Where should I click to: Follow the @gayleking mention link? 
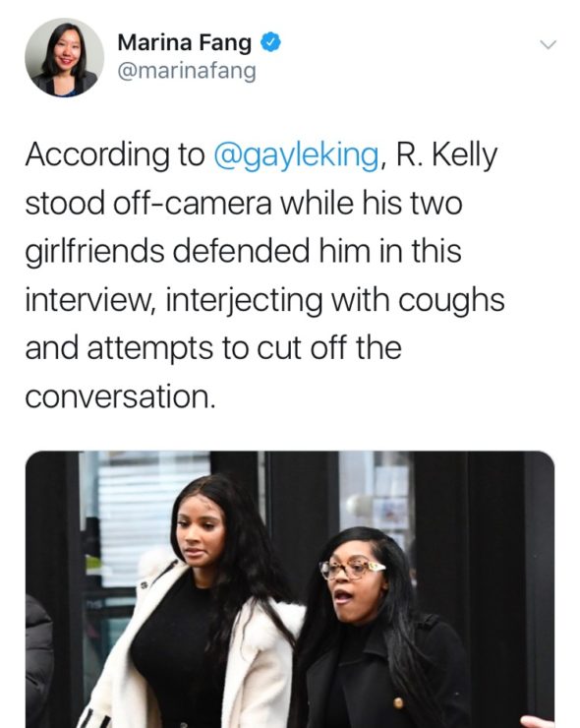coord(297,155)
